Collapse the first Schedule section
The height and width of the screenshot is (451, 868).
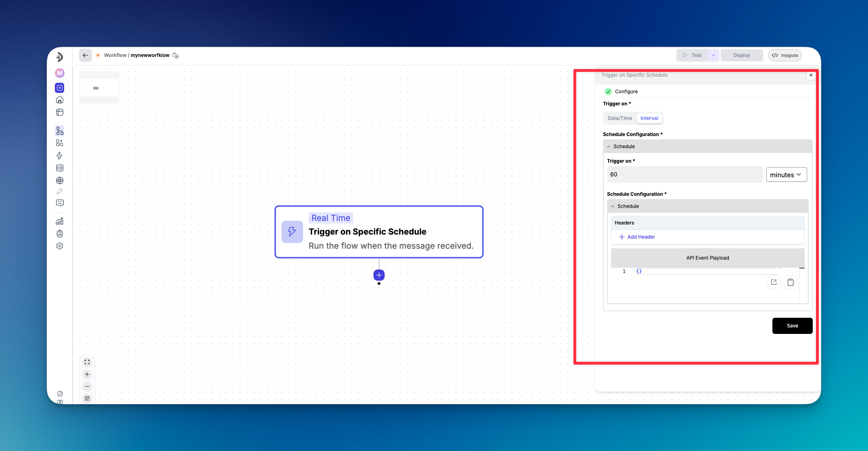click(707, 147)
